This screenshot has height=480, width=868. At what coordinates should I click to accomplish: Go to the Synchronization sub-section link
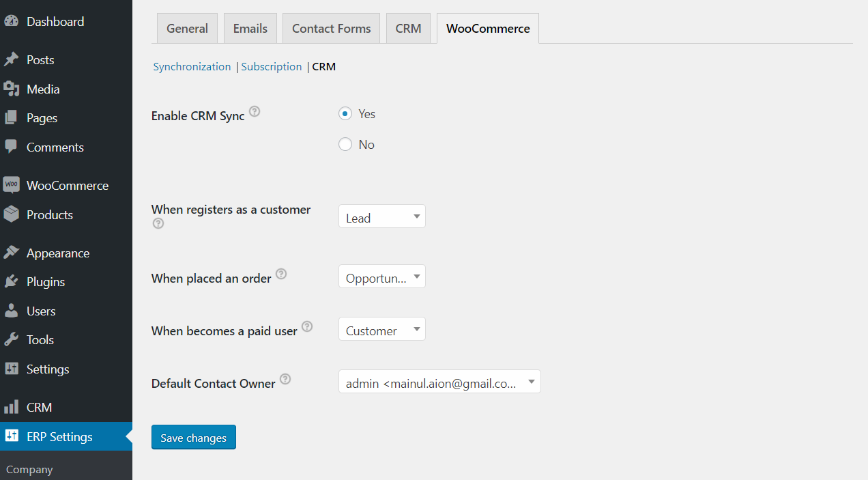click(x=192, y=66)
